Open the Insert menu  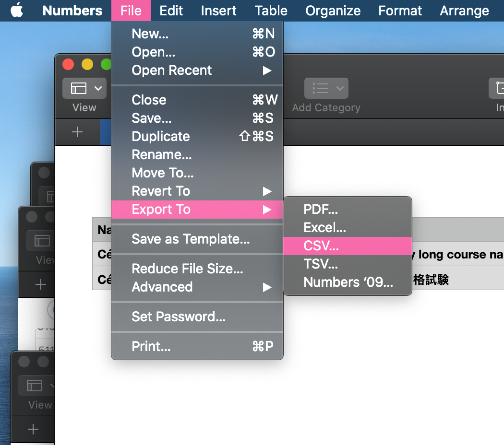point(218,11)
